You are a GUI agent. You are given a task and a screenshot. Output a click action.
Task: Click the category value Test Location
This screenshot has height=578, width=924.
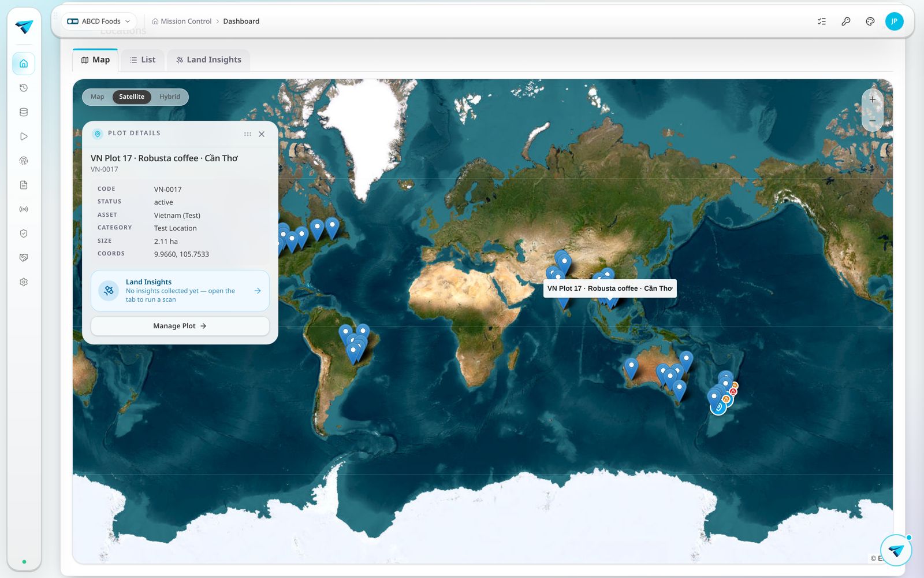(176, 228)
